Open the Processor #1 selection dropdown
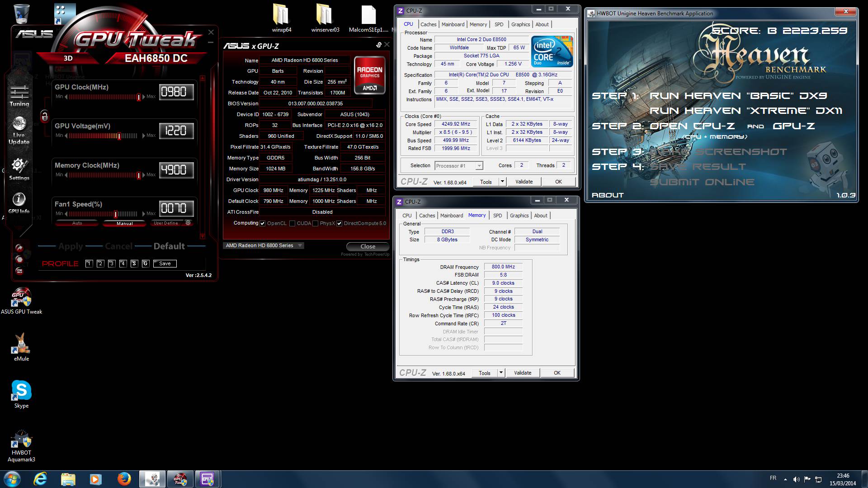The height and width of the screenshot is (488, 868). point(458,166)
